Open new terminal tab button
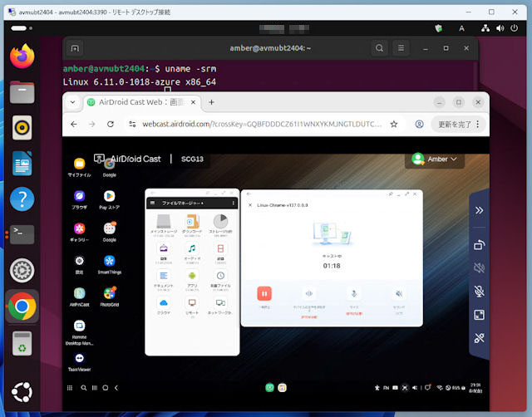 [x=75, y=48]
